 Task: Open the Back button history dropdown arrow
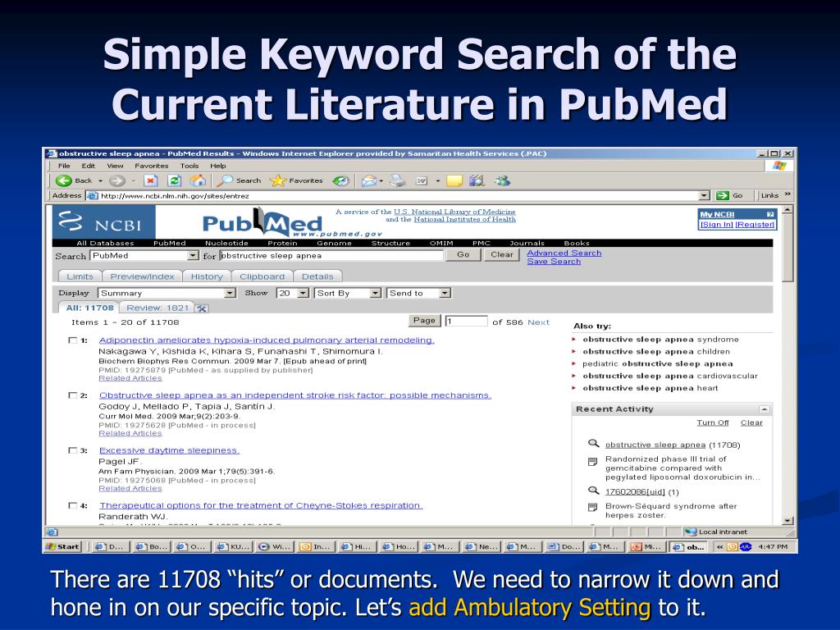(x=100, y=181)
